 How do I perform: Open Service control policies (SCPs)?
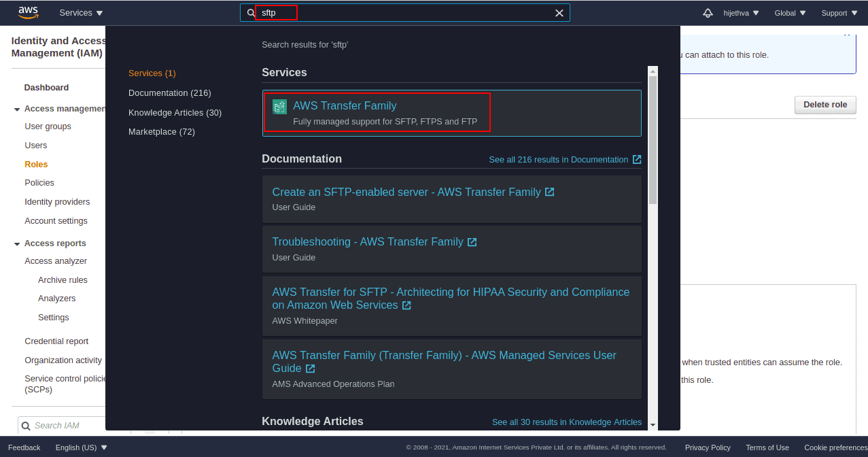pyautogui.click(x=65, y=384)
